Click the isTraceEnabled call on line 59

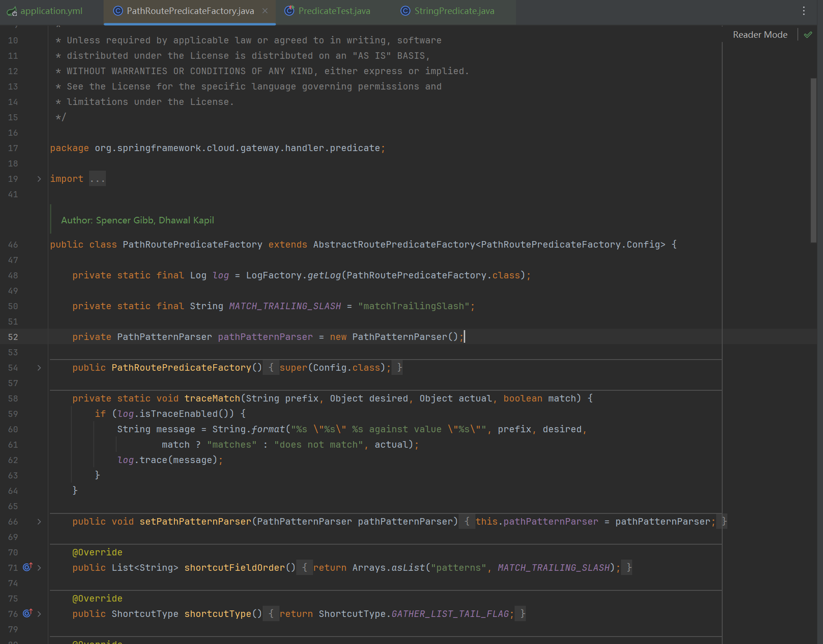click(184, 414)
